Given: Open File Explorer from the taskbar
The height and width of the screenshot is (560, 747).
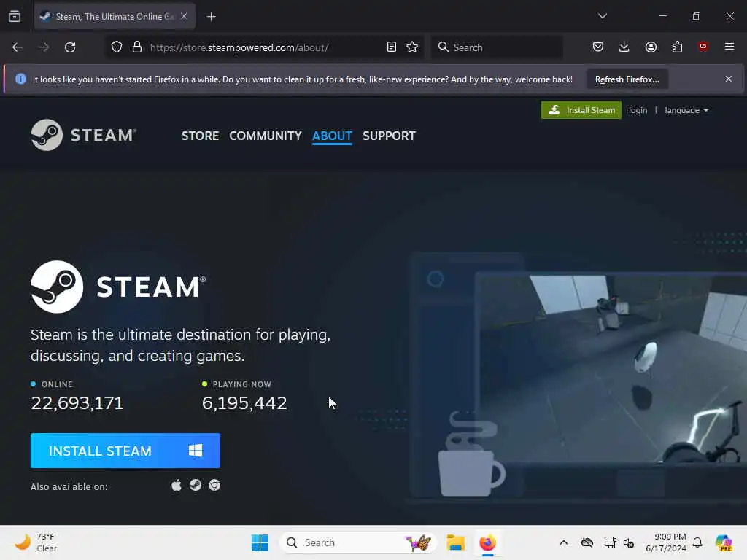Looking at the screenshot, I should pyautogui.click(x=455, y=542).
